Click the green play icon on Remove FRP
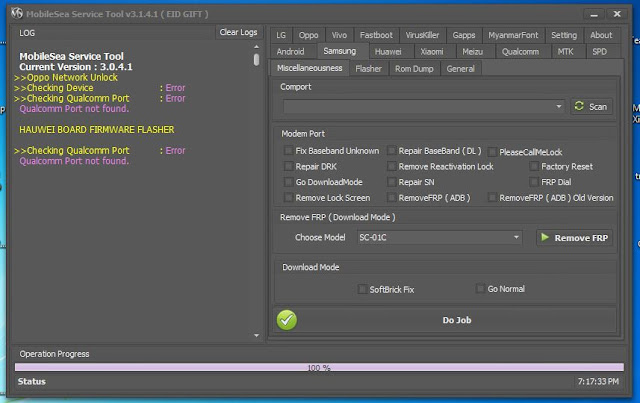Image resolution: width=640 pixels, height=403 pixels. [544, 237]
